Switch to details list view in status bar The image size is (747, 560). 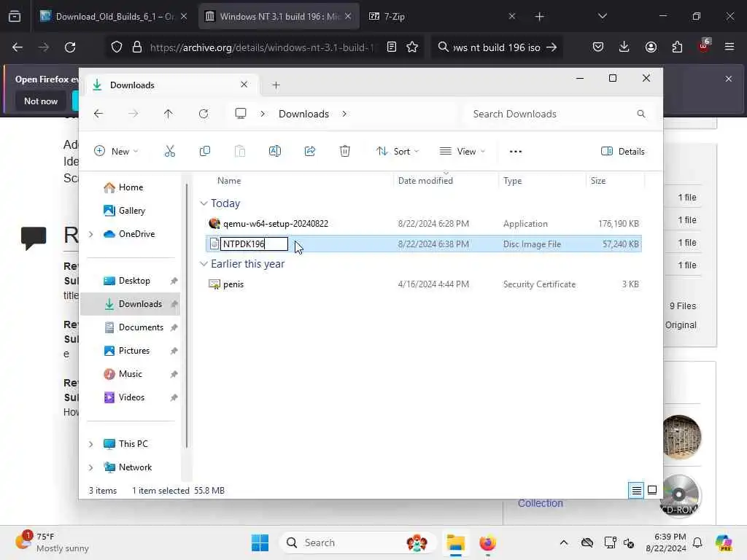point(636,490)
